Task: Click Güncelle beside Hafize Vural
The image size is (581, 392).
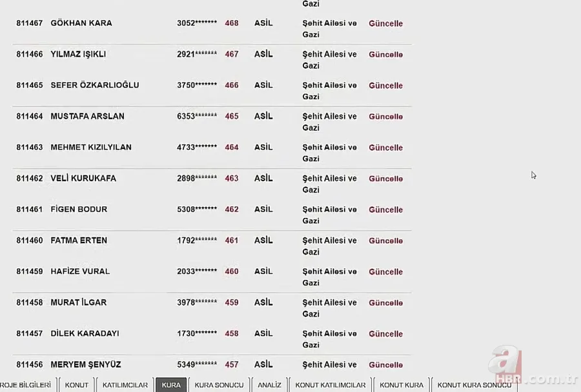Action: click(385, 271)
